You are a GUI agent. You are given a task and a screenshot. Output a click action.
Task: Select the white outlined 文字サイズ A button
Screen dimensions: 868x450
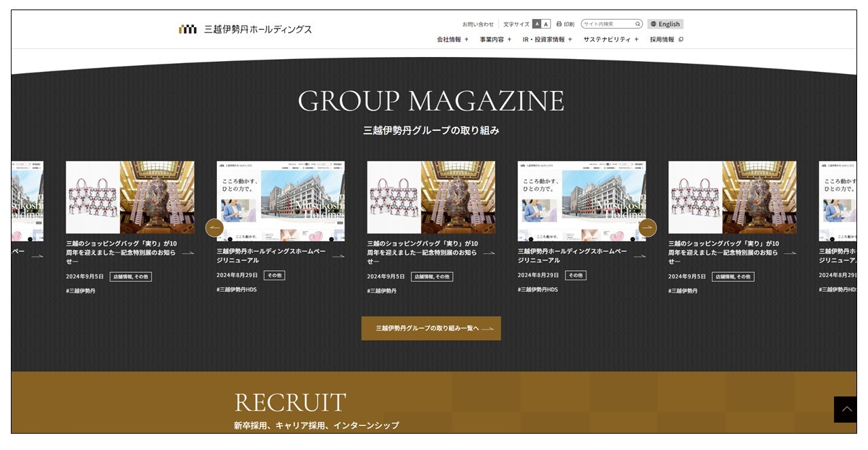point(546,24)
